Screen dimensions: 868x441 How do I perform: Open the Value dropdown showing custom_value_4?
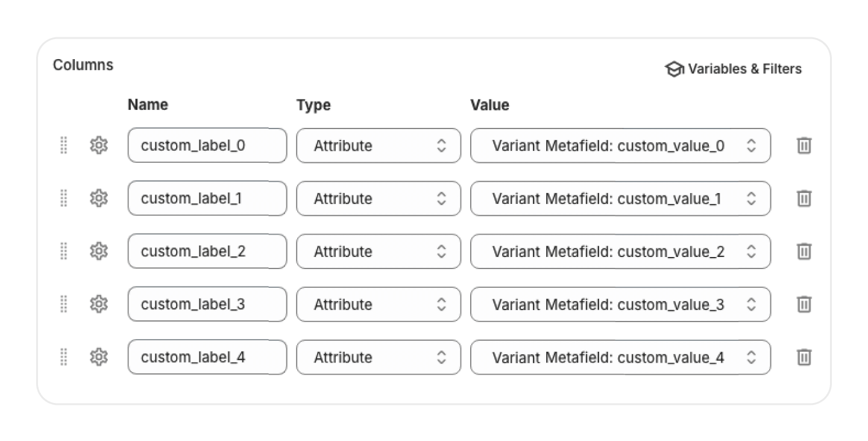pos(620,357)
